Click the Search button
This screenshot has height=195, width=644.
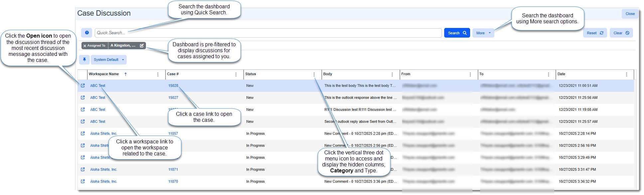pyautogui.click(x=457, y=33)
